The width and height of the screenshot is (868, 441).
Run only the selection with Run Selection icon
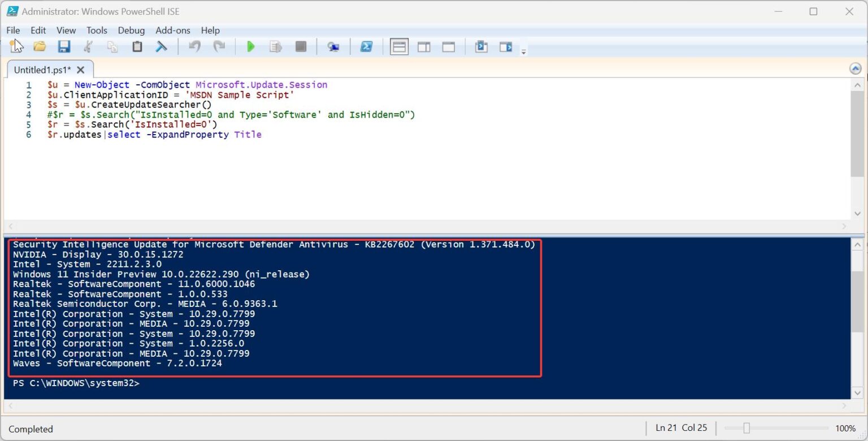275,46
